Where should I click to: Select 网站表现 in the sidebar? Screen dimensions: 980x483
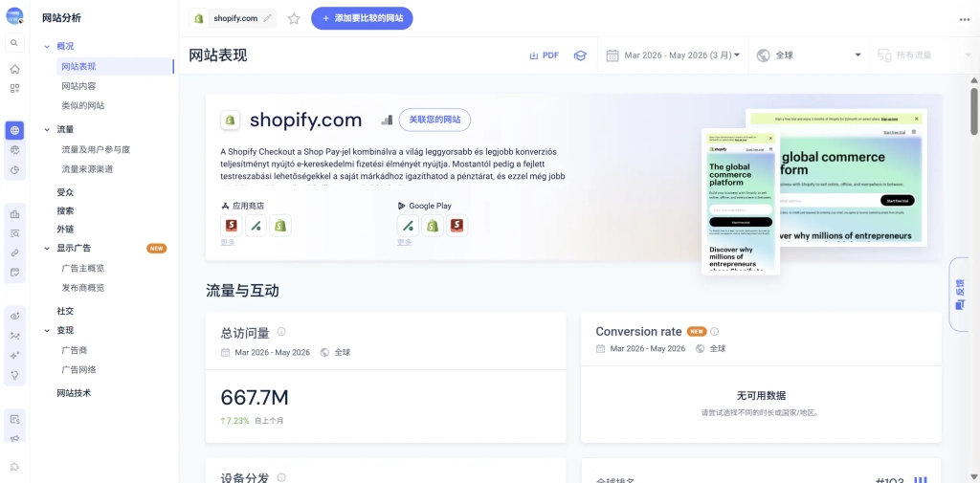point(115,66)
